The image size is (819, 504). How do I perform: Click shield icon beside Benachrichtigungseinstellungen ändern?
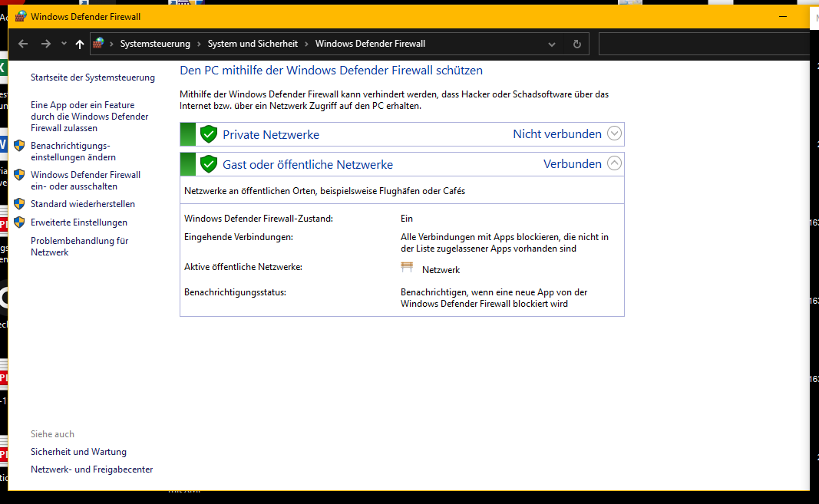tap(19, 146)
